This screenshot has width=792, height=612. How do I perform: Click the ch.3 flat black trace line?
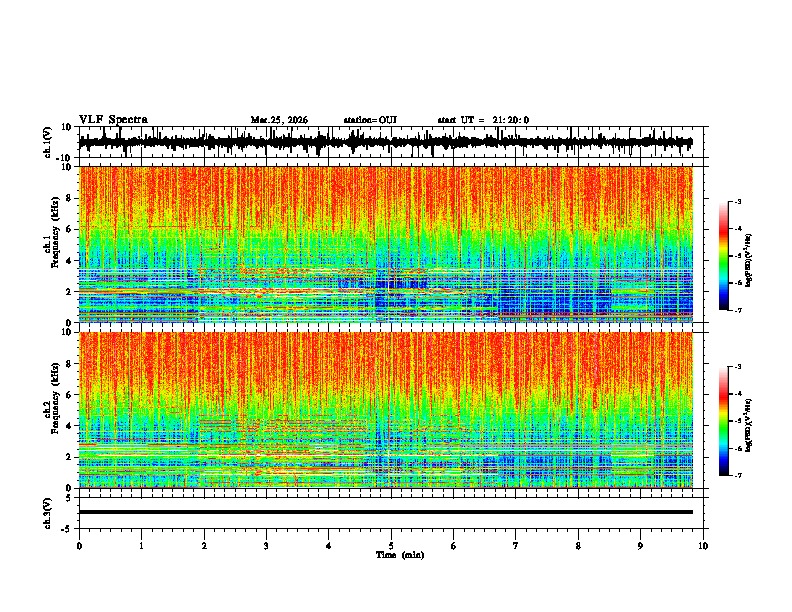tap(386, 512)
